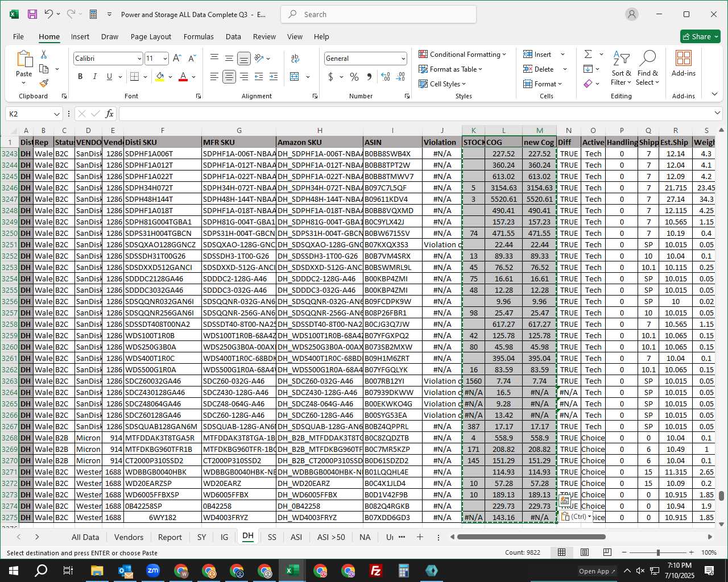728x582 pixels.
Task: Click Find & Select button
Action: coord(647,68)
